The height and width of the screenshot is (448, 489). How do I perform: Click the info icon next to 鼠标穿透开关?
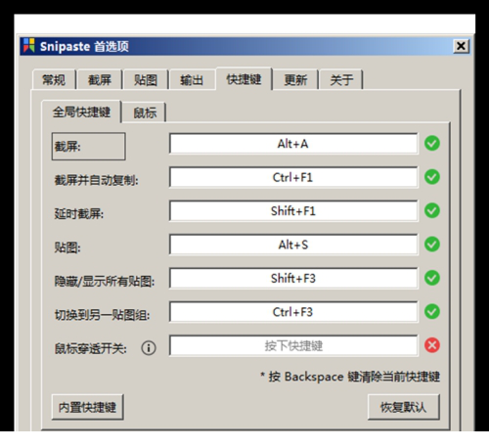149,348
